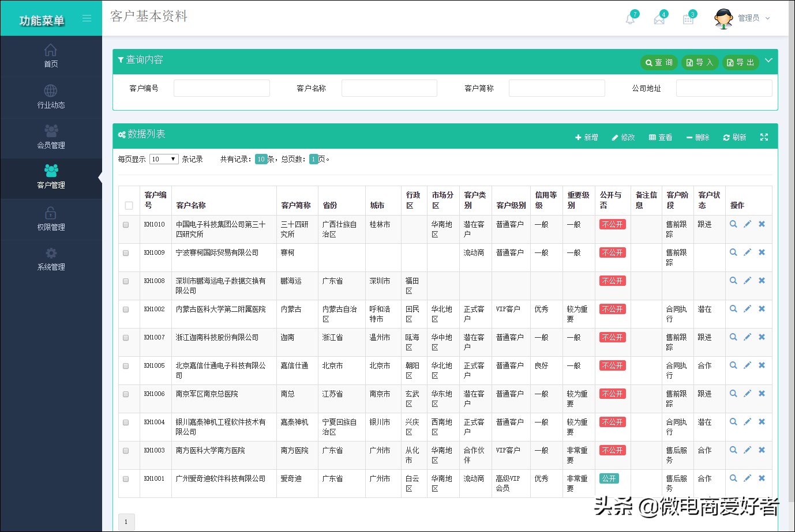Image resolution: width=795 pixels, height=532 pixels.
Task: Open 权限管理 in the sidebar
Action: click(x=51, y=219)
